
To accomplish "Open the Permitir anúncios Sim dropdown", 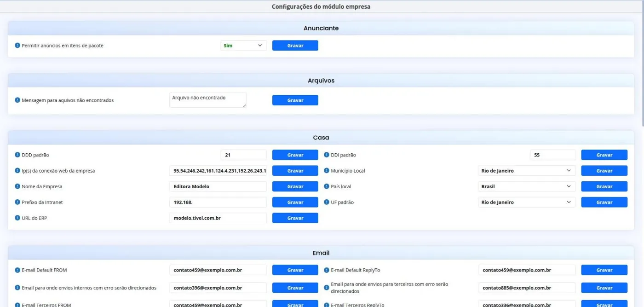I will (x=243, y=46).
